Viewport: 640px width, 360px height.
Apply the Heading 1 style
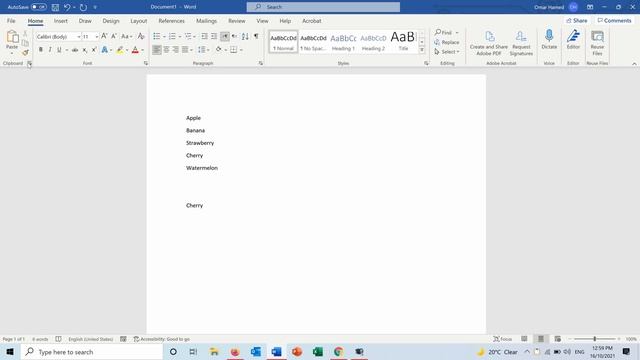point(343,42)
